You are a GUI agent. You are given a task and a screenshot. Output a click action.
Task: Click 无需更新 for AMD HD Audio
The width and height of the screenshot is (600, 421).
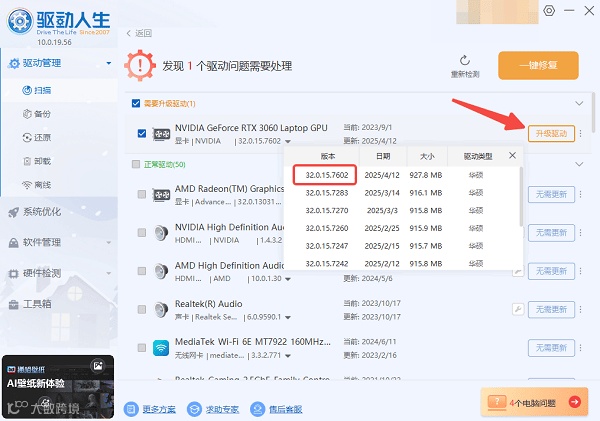click(x=551, y=271)
